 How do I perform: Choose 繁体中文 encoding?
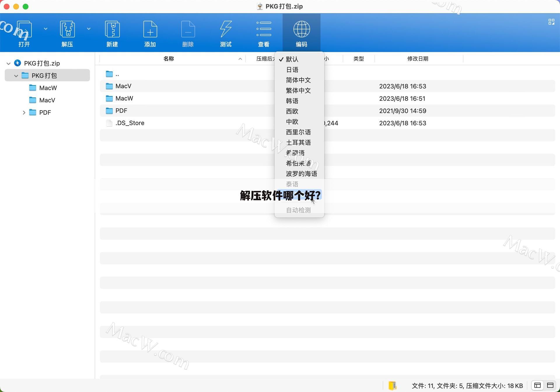point(299,91)
